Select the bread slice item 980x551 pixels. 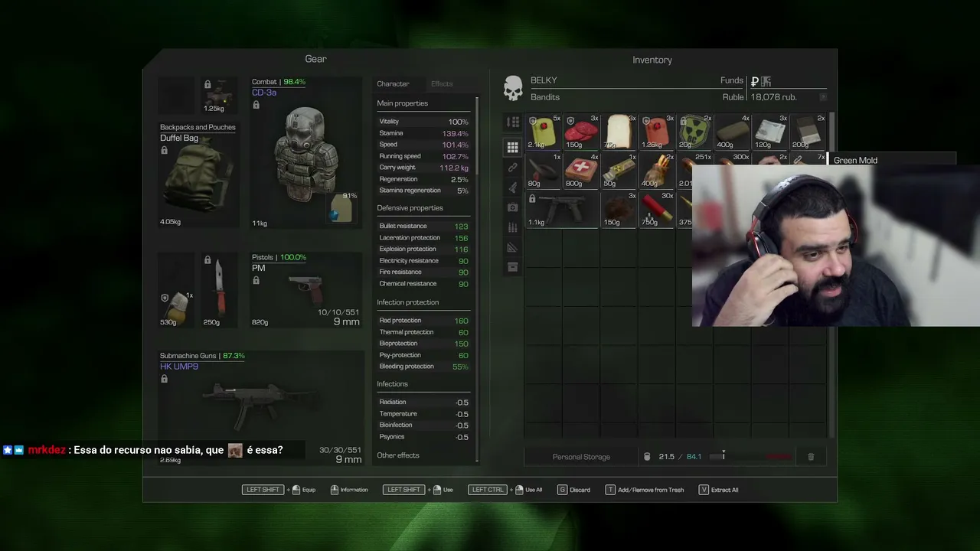619,132
